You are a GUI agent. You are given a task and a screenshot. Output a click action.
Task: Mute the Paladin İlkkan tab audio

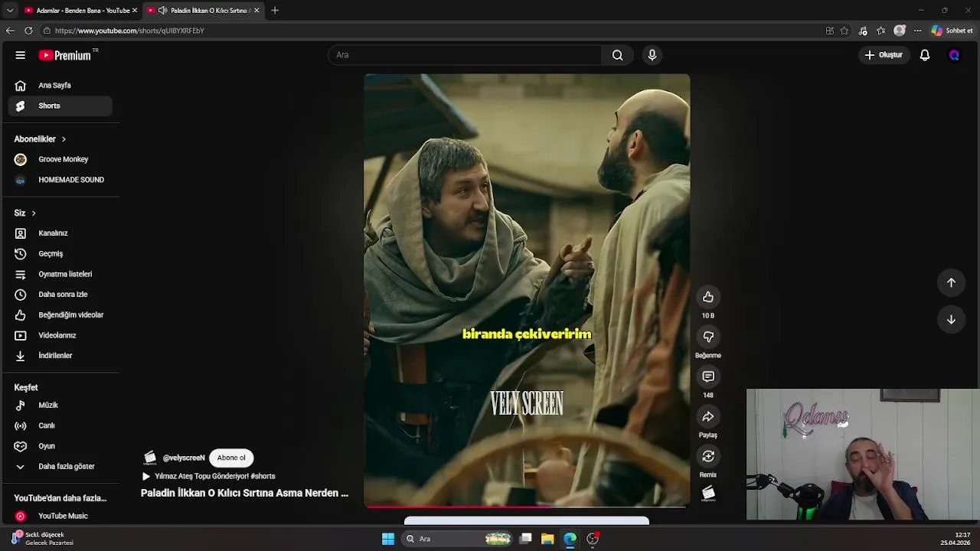point(162,10)
